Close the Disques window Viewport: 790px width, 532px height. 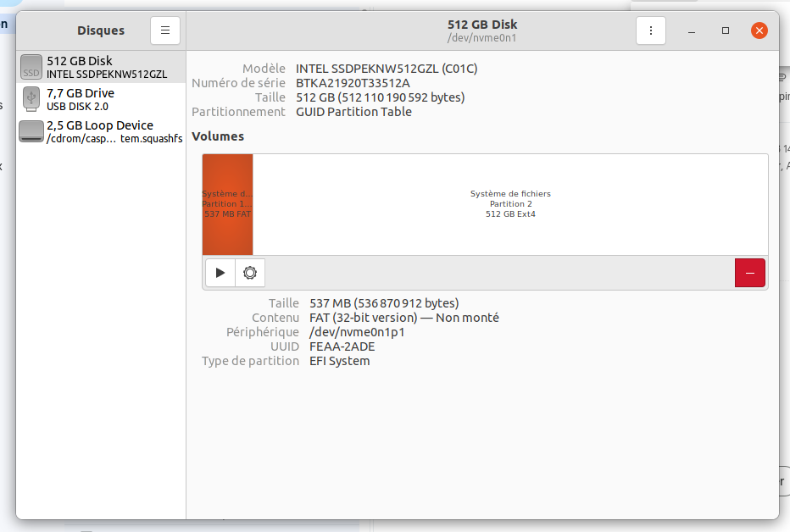[x=759, y=30]
